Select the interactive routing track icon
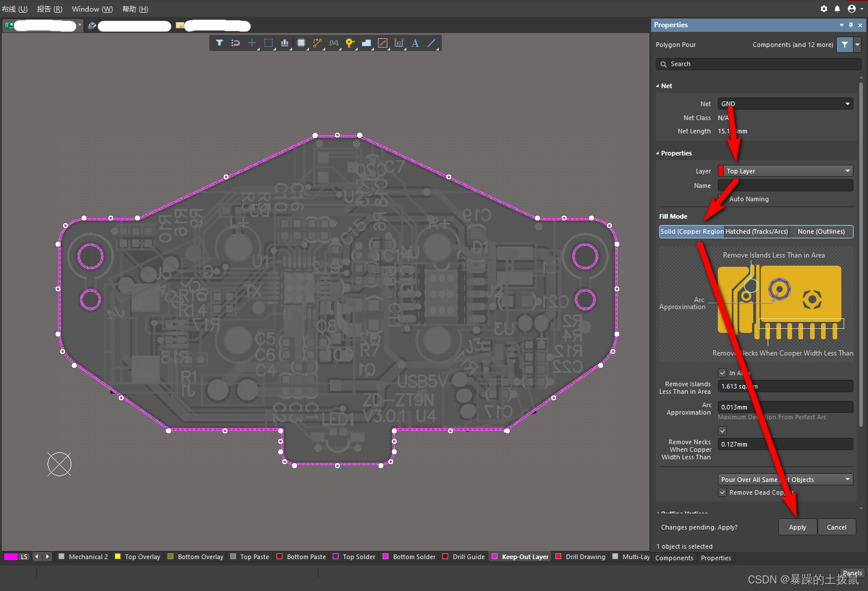This screenshot has height=591, width=868. click(x=317, y=43)
